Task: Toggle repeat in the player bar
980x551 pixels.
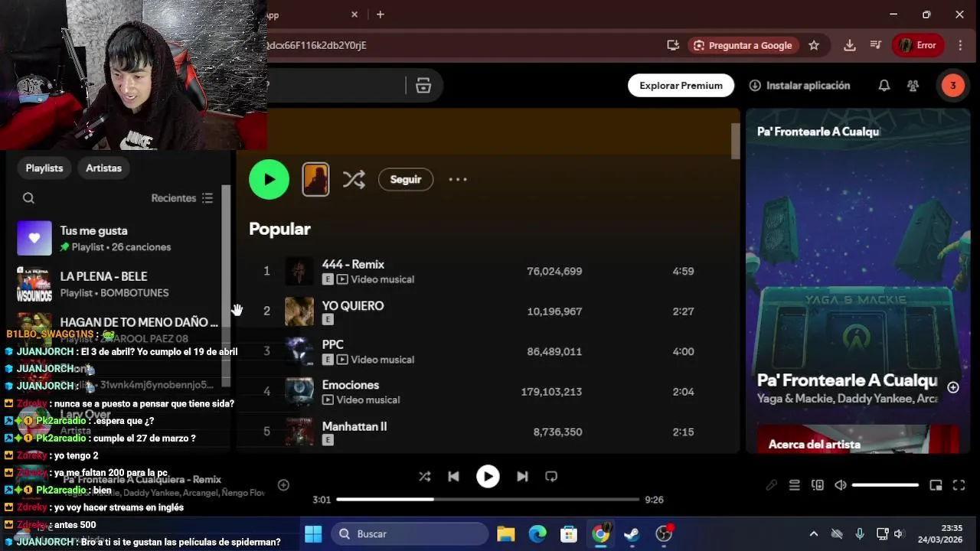Action: pos(551,476)
